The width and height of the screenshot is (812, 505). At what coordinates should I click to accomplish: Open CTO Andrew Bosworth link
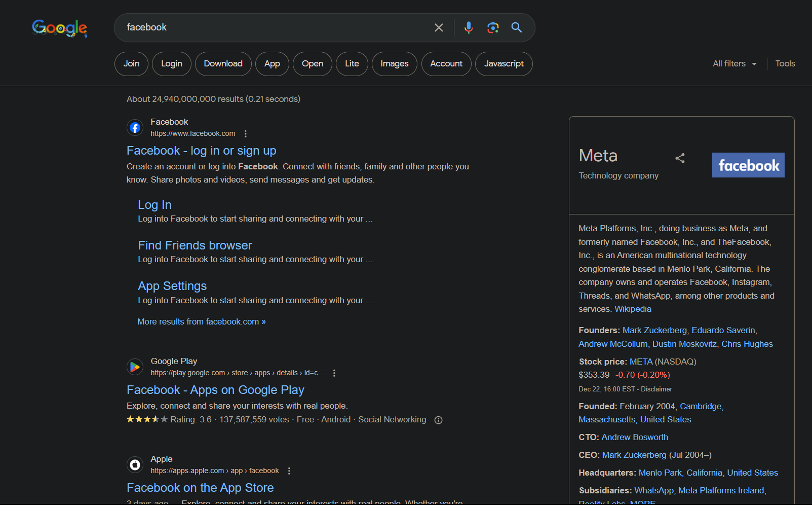(x=635, y=437)
